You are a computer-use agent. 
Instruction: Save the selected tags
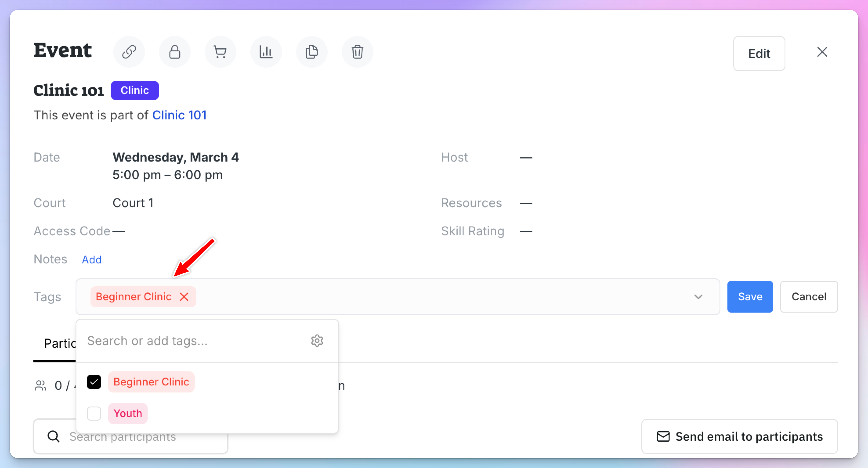pyautogui.click(x=750, y=297)
